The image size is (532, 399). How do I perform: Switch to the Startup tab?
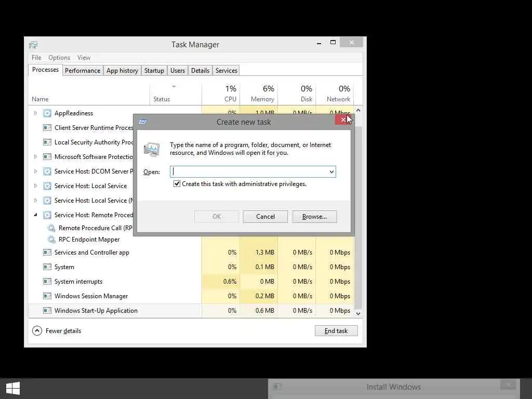pos(154,71)
